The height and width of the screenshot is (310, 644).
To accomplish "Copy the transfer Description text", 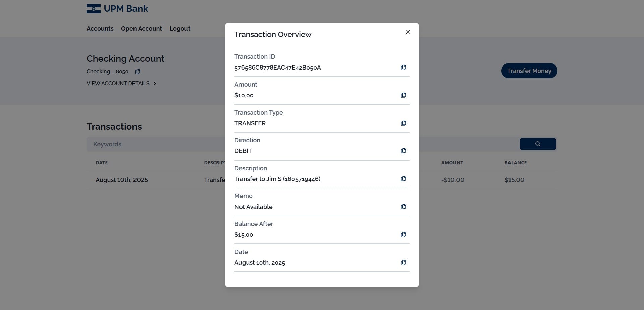I will tap(404, 179).
